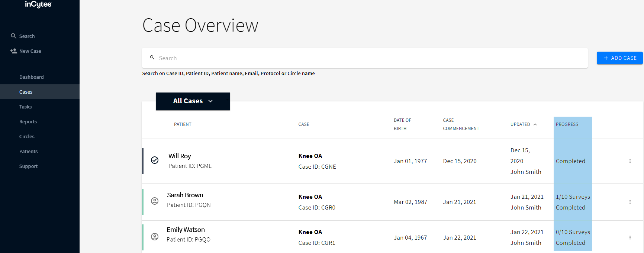Sort by the Progress column header
The height and width of the screenshot is (253, 644).
[x=567, y=124]
